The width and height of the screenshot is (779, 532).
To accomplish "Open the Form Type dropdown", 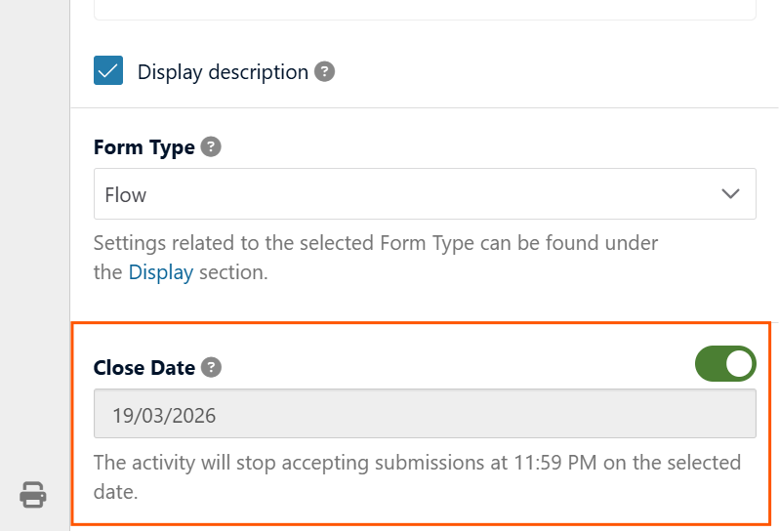I will 424,194.
